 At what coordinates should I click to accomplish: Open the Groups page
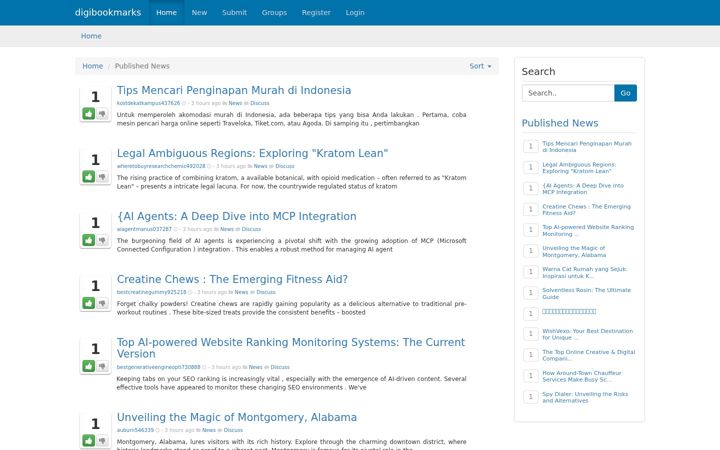click(274, 12)
